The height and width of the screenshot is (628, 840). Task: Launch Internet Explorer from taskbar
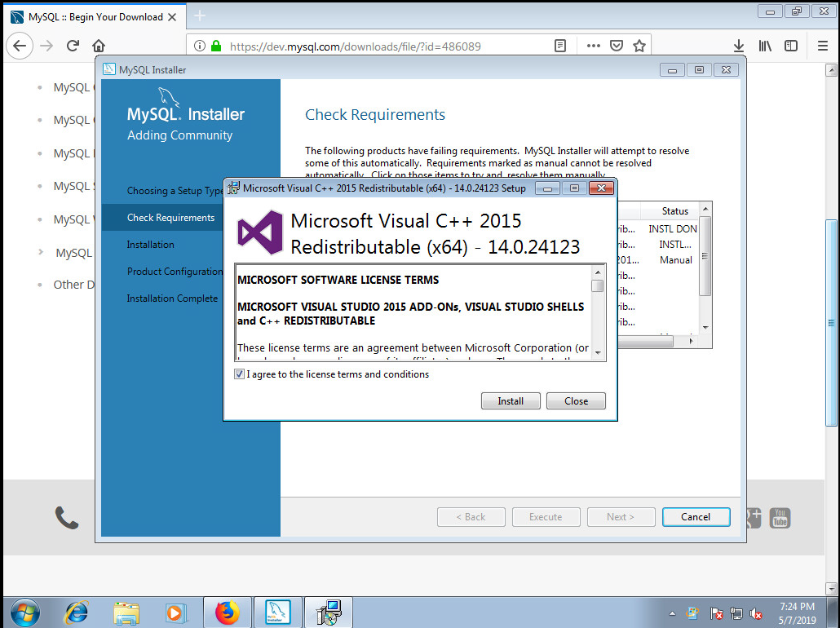pyautogui.click(x=76, y=613)
